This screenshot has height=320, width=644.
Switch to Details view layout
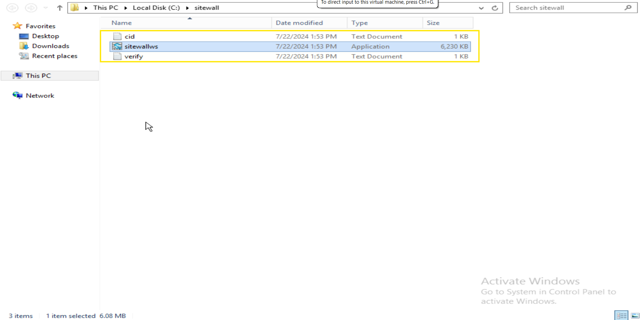tap(621, 315)
